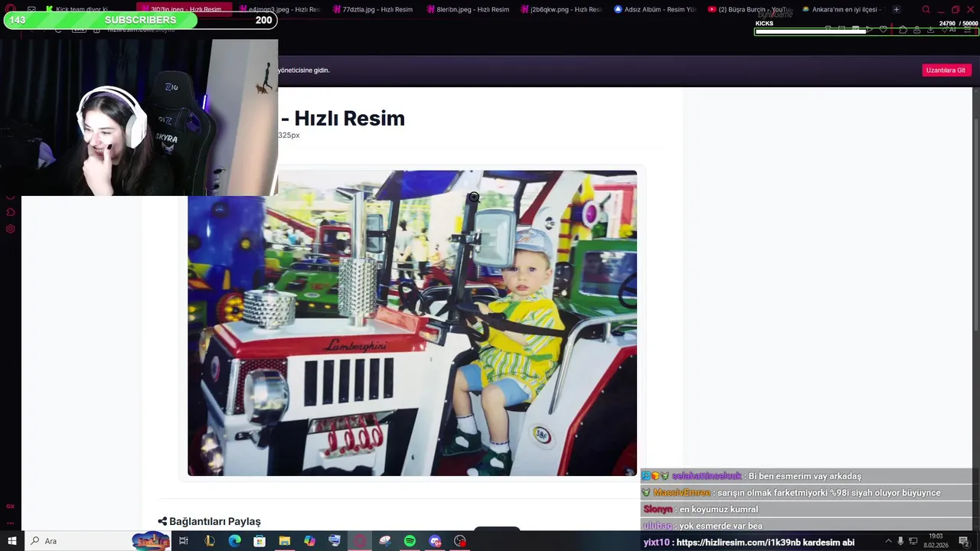Click the Hızlı Resim page title
980x551 pixels.
click(349, 118)
